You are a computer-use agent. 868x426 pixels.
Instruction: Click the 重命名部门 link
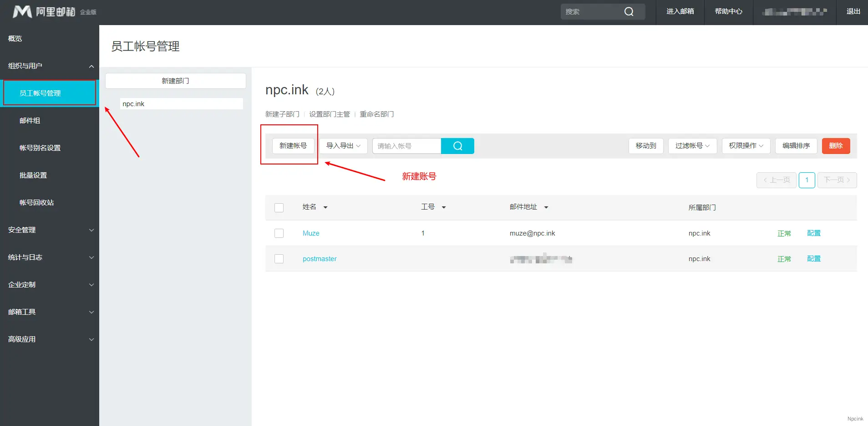pyautogui.click(x=376, y=114)
